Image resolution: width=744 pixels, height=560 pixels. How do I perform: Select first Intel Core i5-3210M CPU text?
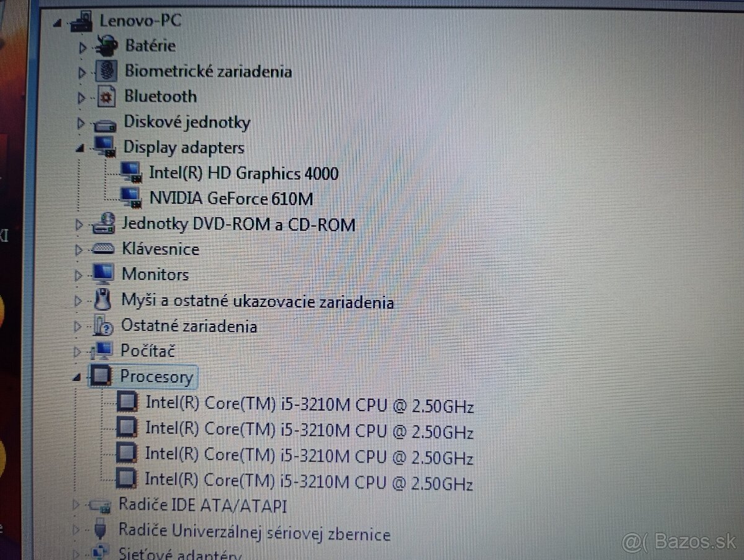point(309,404)
